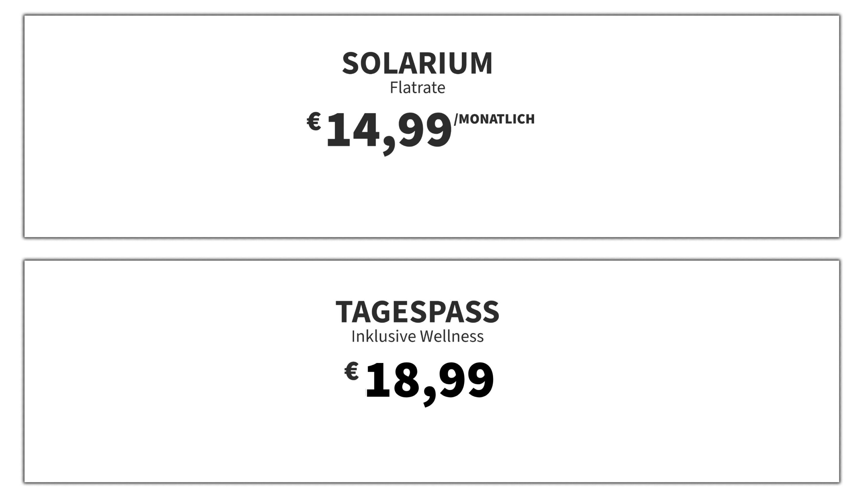This screenshot has height=504, width=861.
Task: Click the word Wellness under TAGESPASS
Action: tap(452, 336)
